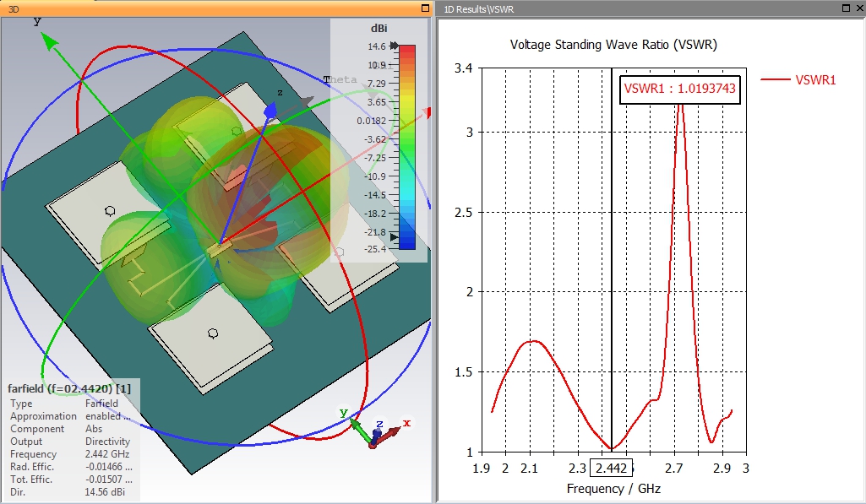Select the VSWR1 legend label

(x=816, y=80)
